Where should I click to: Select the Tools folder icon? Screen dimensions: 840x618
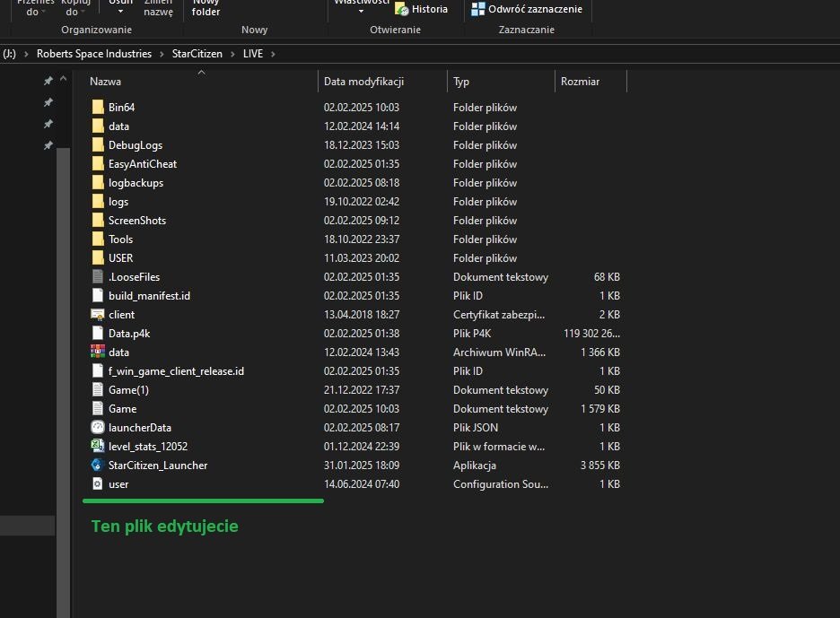click(x=98, y=239)
